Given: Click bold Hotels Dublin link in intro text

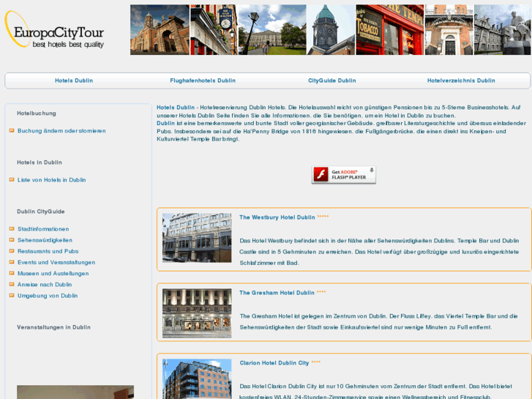Looking at the screenshot, I should click(x=176, y=108).
